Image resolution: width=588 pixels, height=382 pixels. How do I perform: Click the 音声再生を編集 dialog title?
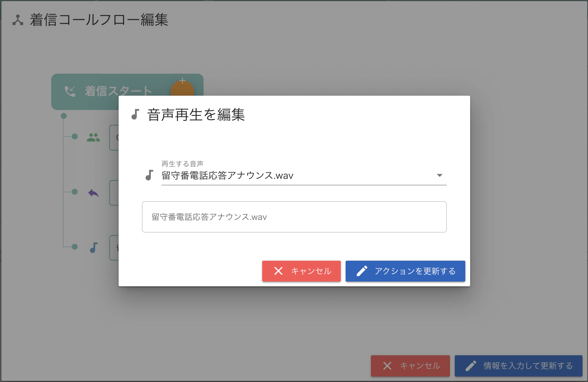pyautogui.click(x=196, y=115)
